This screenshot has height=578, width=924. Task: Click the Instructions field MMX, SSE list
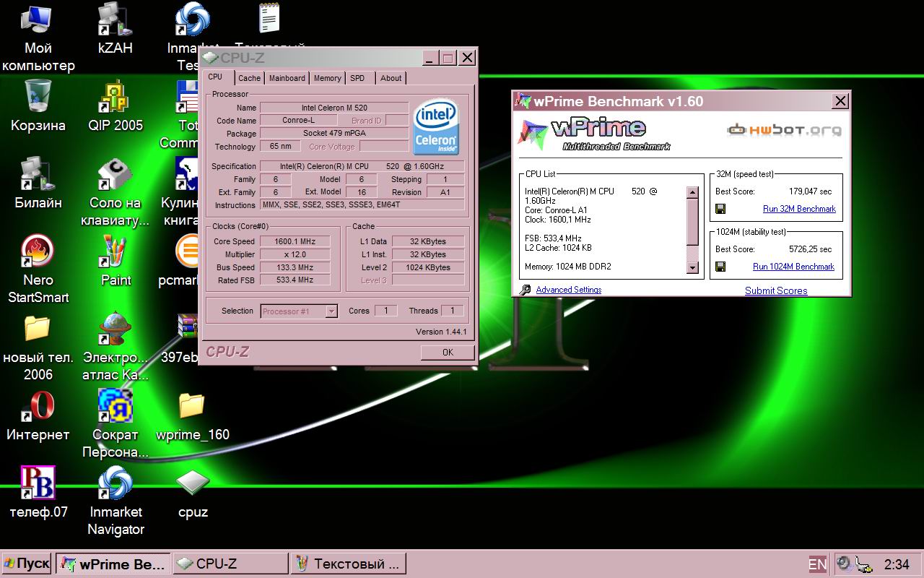(x=362, y=205)
